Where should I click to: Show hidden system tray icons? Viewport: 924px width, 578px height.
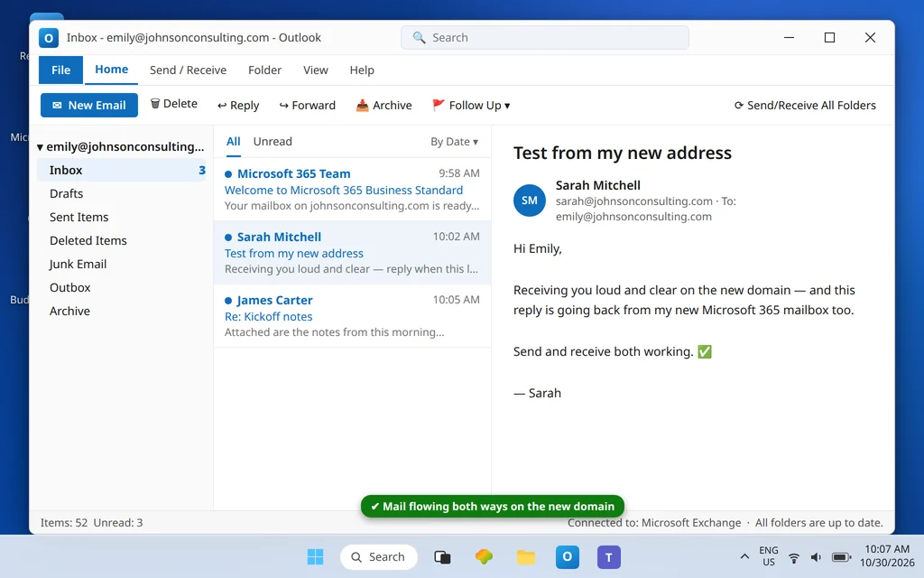[744, 556]
